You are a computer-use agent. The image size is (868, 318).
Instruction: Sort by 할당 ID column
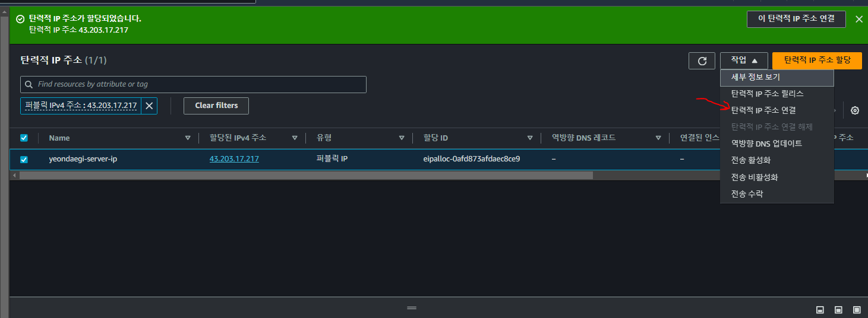(530, 138)
